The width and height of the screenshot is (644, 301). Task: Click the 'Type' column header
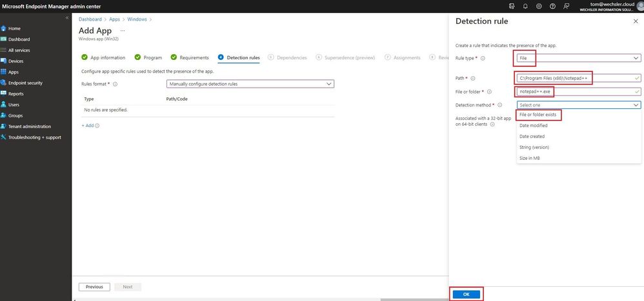(x=89, y=99)
